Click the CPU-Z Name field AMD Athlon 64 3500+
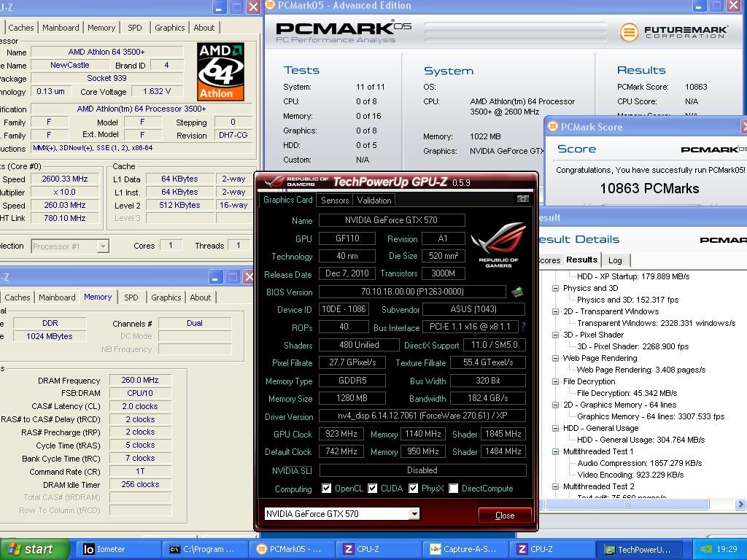 pos(107,52)
